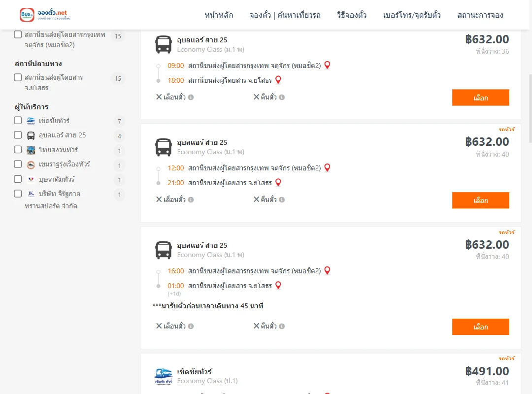The height and width of the screenshot is (394, 532).
Task: Open map pin for 12:00 departure station
Action: 327,167
